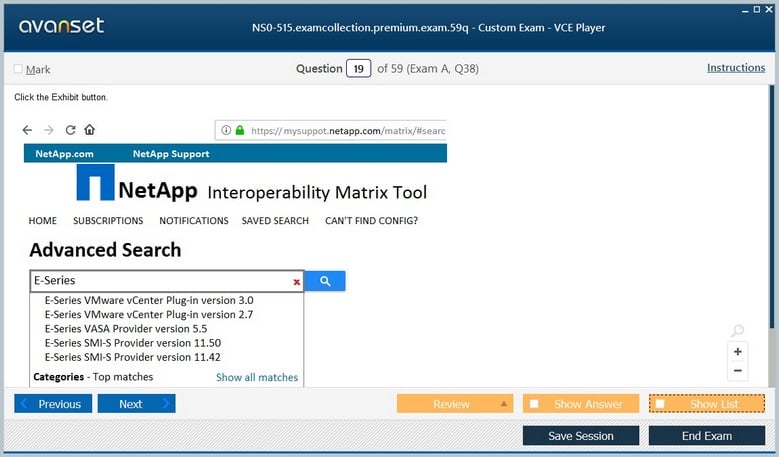Toggle the Show List checkbox

[x=660, y=404]
